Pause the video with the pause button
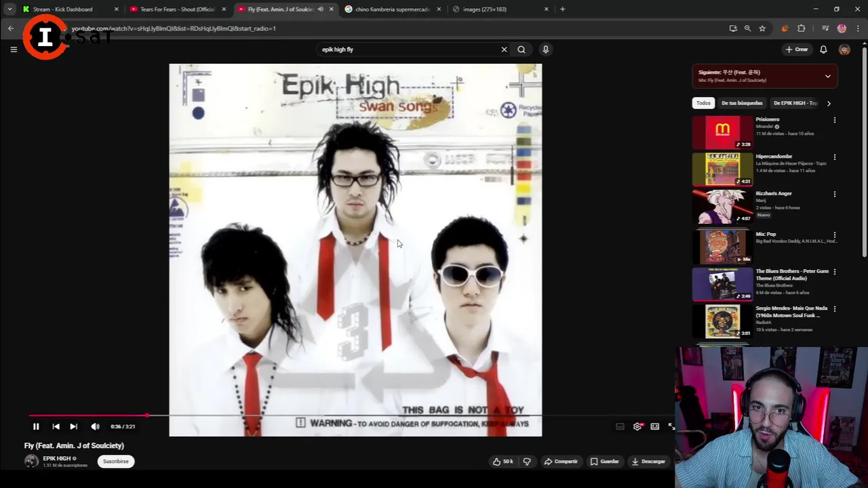This screenshot has height=488, width=868. 36,426
